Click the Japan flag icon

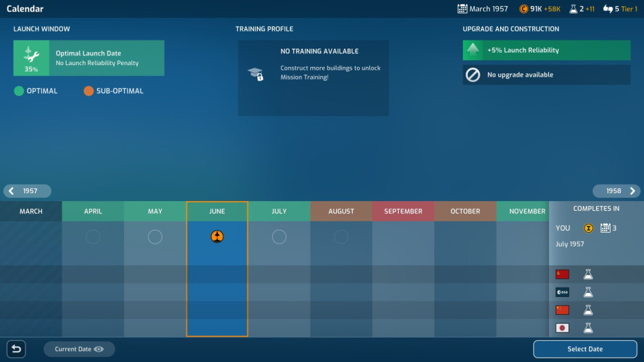562,328
